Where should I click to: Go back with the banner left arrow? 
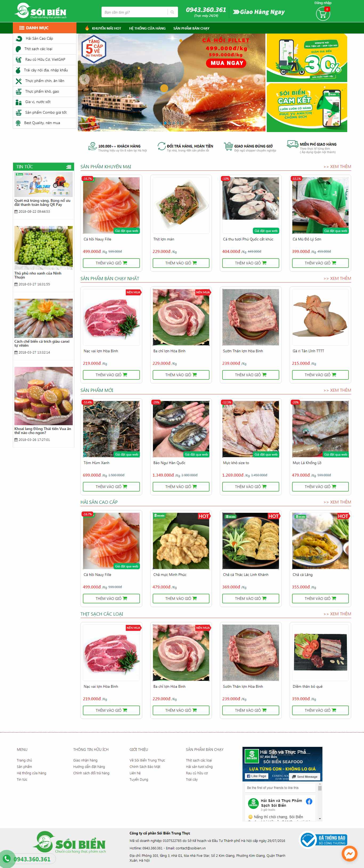pyautogui.click(x=85, y=80)
